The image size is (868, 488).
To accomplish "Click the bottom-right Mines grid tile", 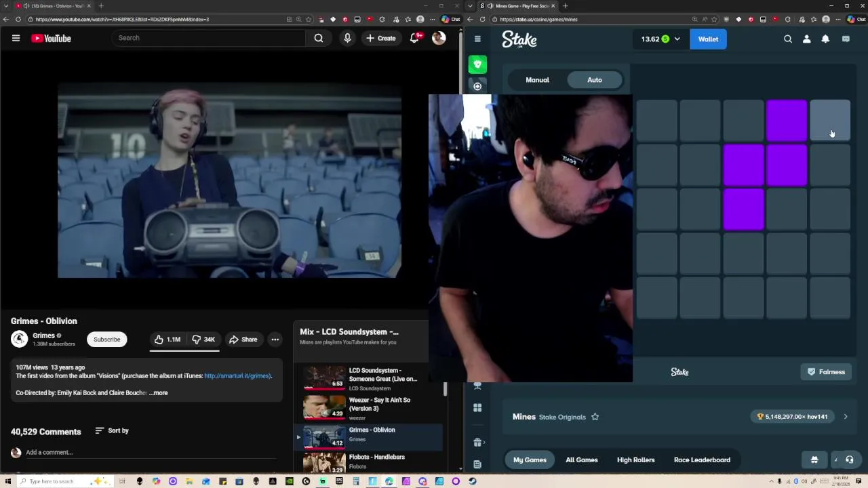I will point(830,298).
